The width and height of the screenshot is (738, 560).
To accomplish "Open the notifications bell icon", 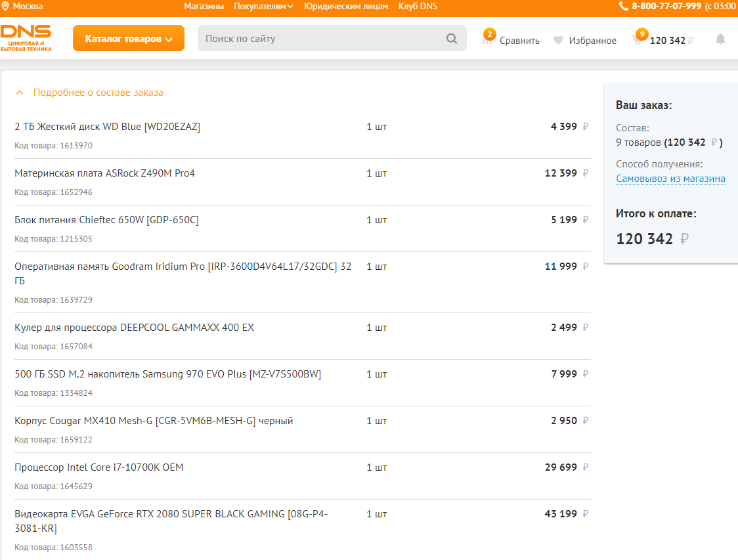I will pyautogui.click(x=720, y=39).
